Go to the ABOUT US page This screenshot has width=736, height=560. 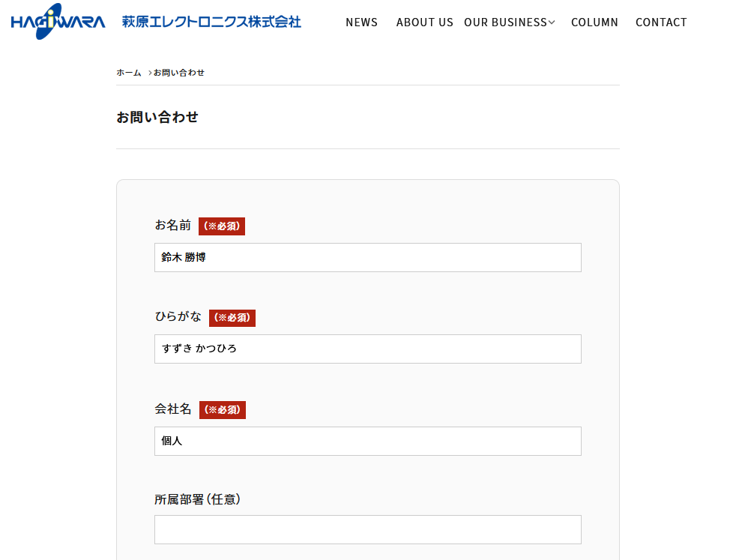(x=424, y=22)
